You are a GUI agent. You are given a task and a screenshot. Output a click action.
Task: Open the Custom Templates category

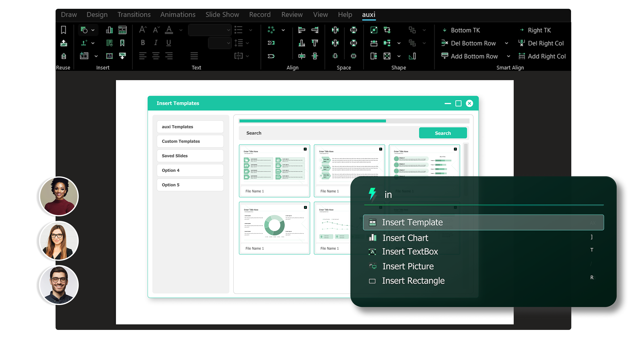[x=190, y=141]
